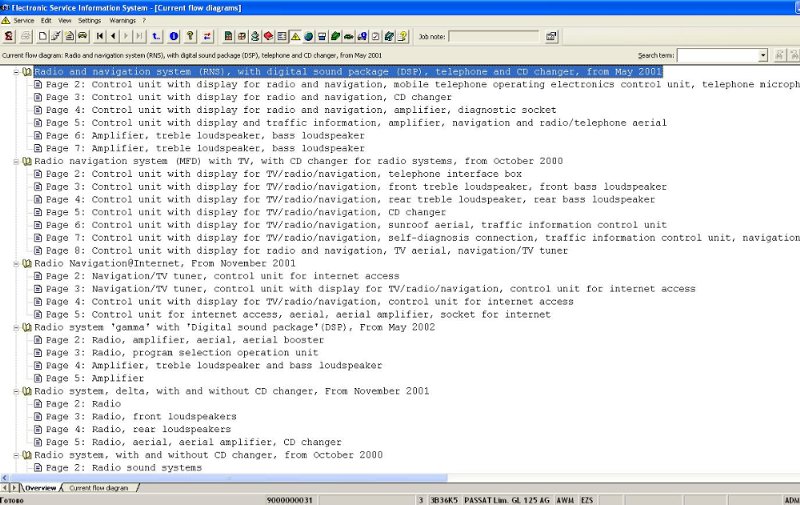The width and height of the screenshot is (800, 505).
Task: Open the Service menu
Action: tap(23, 20)
